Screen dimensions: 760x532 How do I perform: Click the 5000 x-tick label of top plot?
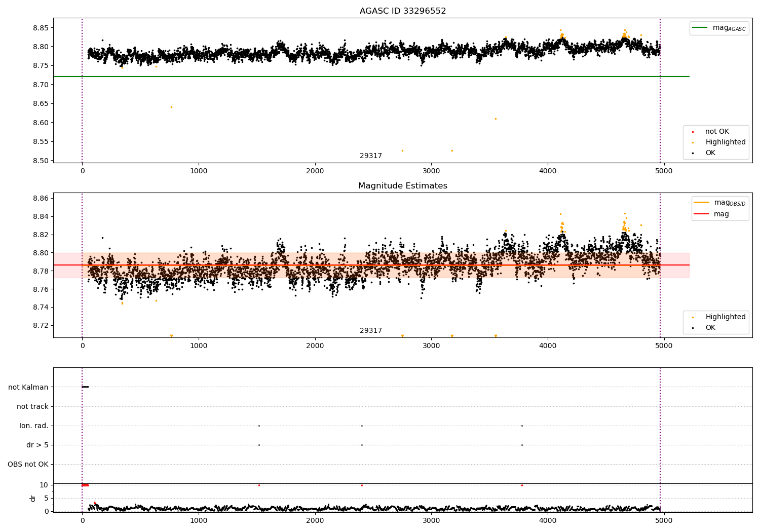(664, 171)
